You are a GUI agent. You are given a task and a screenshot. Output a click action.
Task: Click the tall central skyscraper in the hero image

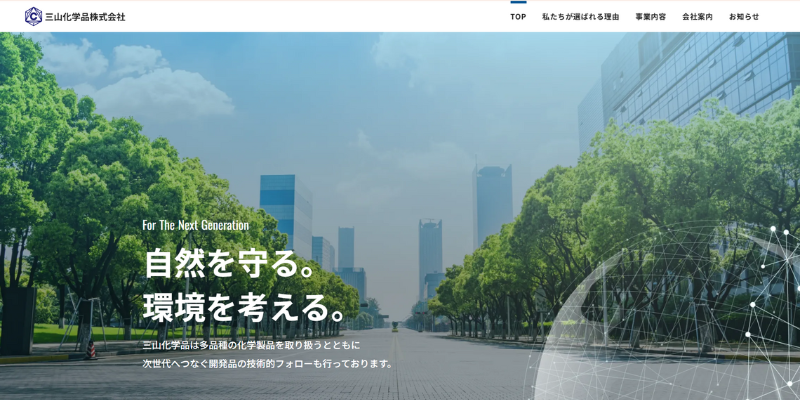point(492,205)
